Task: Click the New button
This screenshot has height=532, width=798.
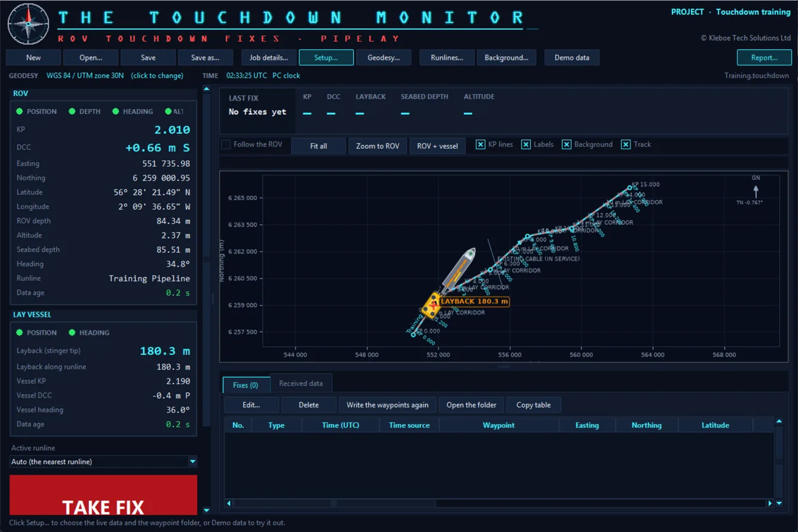Action: click(33, 57)
